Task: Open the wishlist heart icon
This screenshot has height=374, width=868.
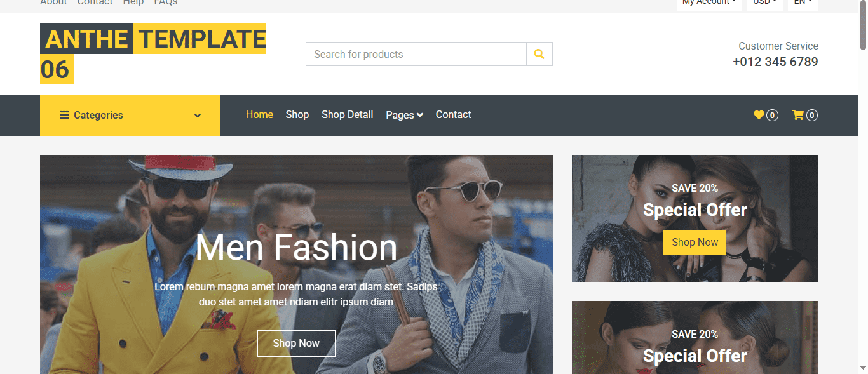Action: click(759, 115)
